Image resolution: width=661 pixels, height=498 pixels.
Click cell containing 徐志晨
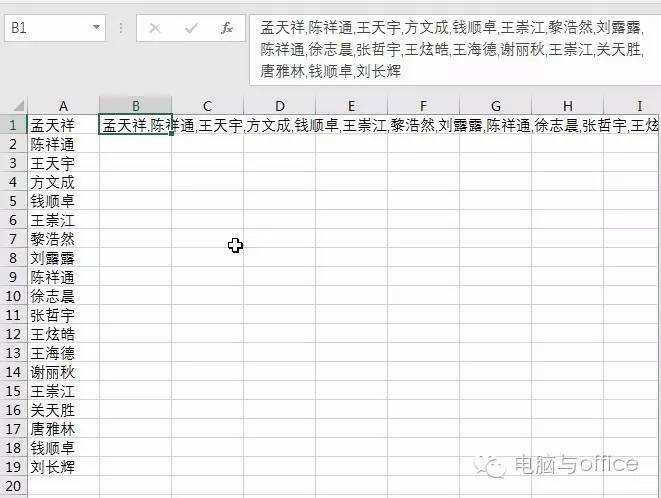pos(63,296)
